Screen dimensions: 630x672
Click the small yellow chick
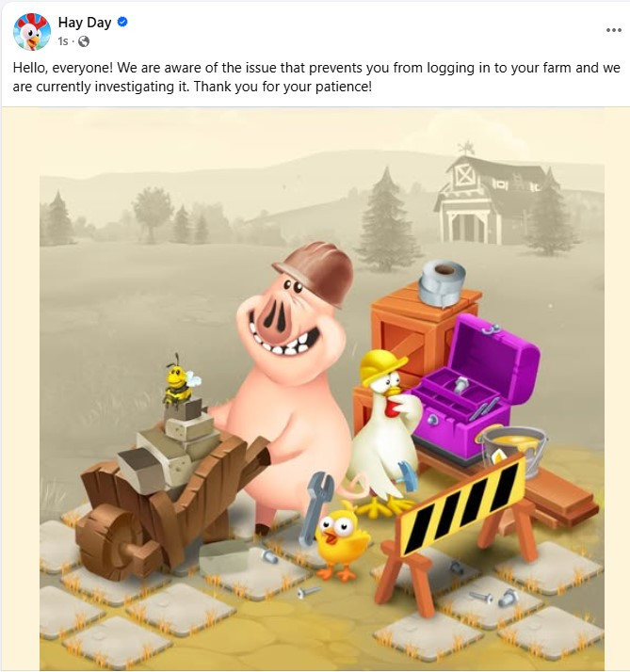coord(342,541)
